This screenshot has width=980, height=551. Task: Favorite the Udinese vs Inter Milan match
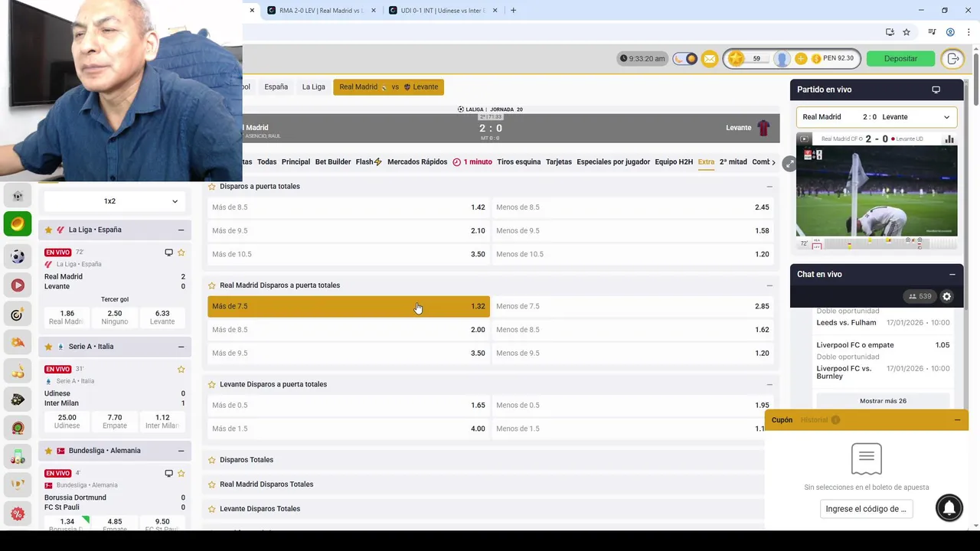pos(181,370)
